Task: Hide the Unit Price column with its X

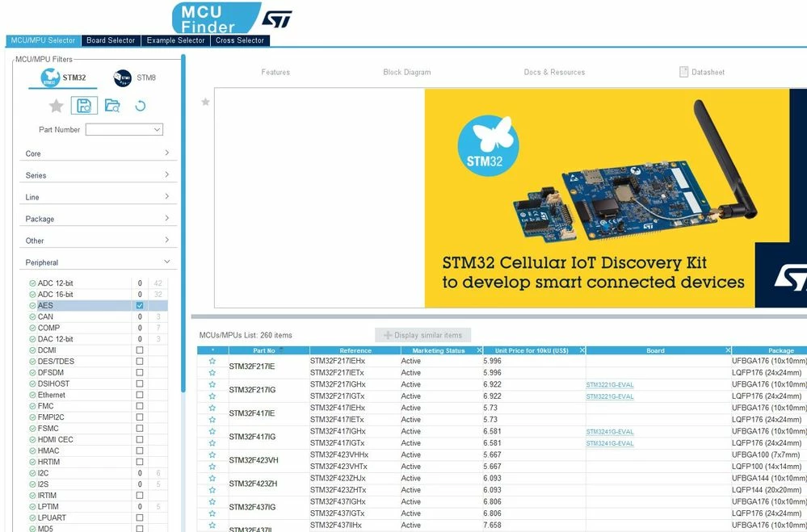Action: point(582,350)
